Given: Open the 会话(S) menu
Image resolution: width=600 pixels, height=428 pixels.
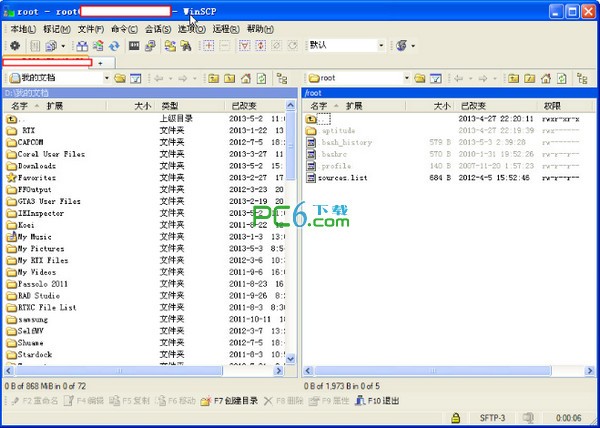Looking at the screenshot, I should (x=158, y=29).
